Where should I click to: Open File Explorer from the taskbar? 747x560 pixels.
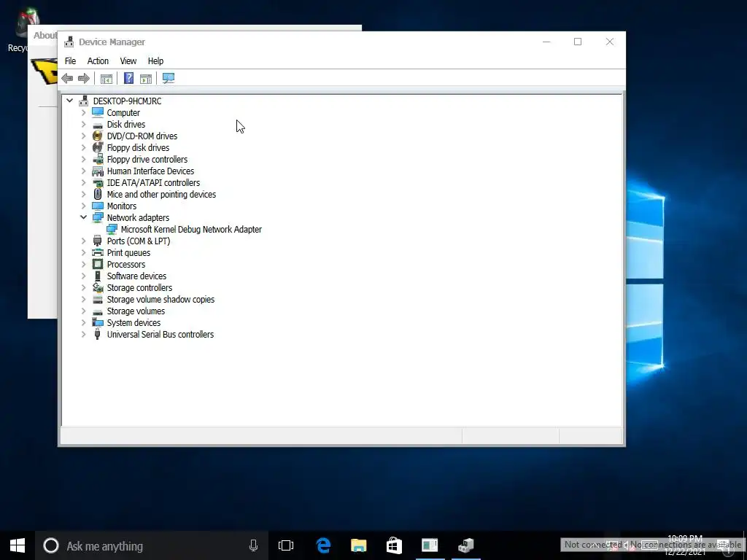359,545
